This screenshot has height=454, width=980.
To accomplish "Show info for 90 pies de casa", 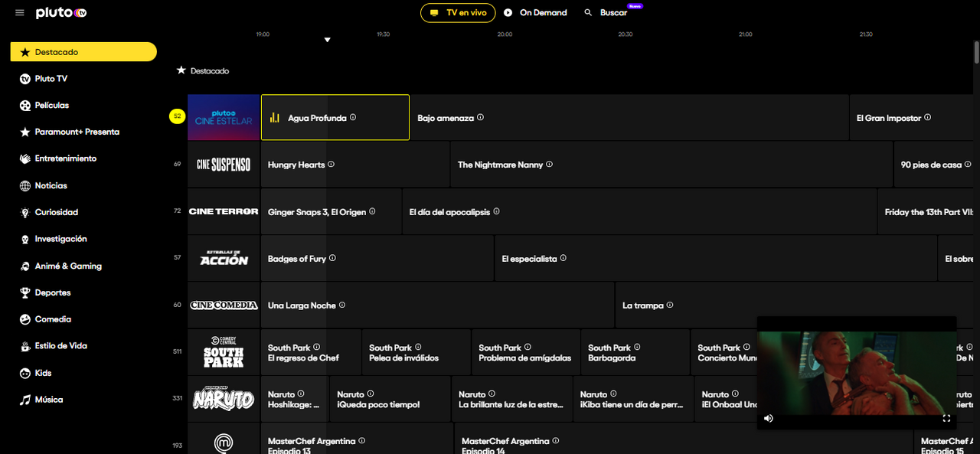I will (x=969, y=165).
